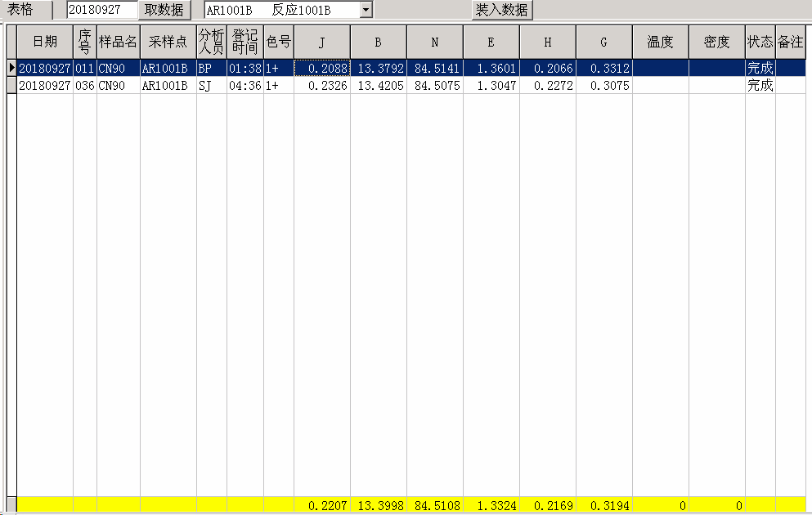Click the 温度 column header
The height and width of the screenshot is (515, 812).
[x=660, y=42]
